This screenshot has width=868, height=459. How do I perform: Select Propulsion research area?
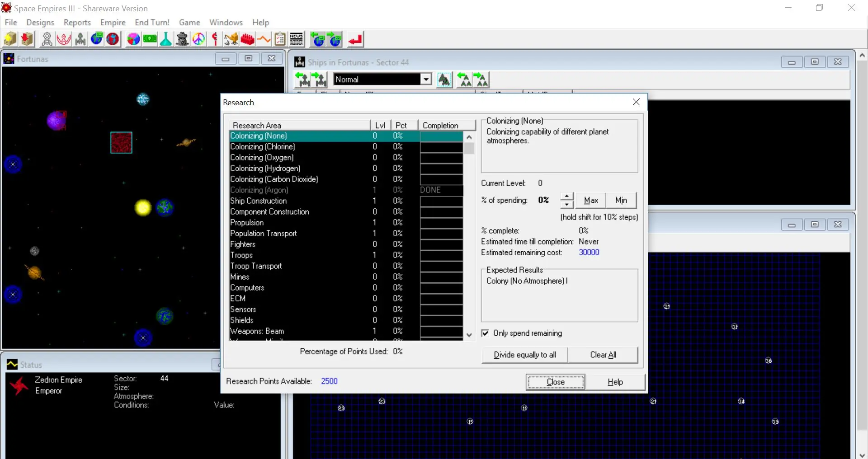tap(346, 223)
